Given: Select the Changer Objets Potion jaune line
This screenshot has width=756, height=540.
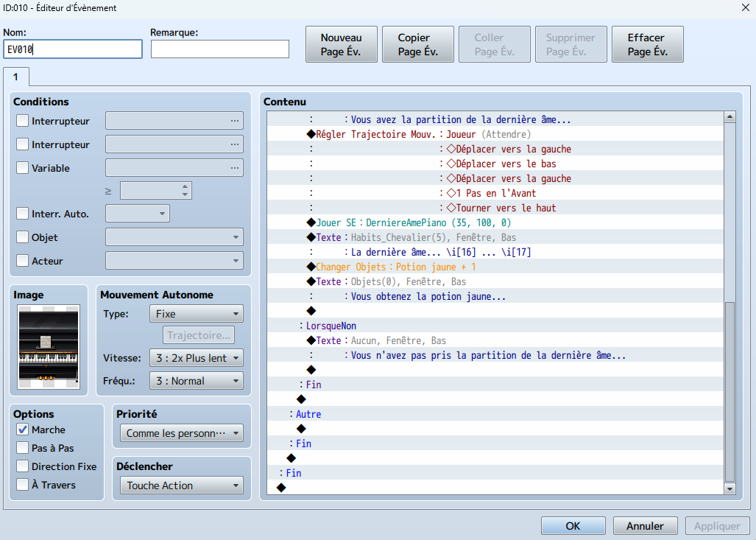Looking at the screenshot, I should click(x=396, y=267).
